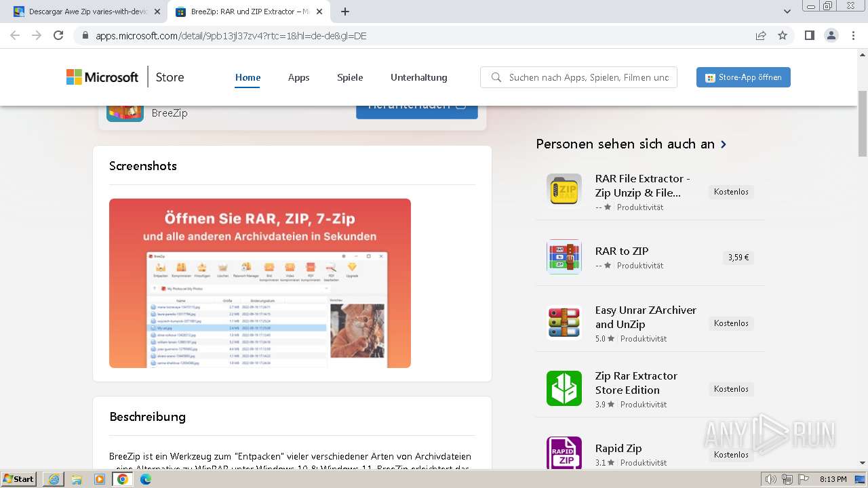Image resolution: width=868 pixels, height=488 pixels.
Task: Open a new browser tab
Action: 345,12
